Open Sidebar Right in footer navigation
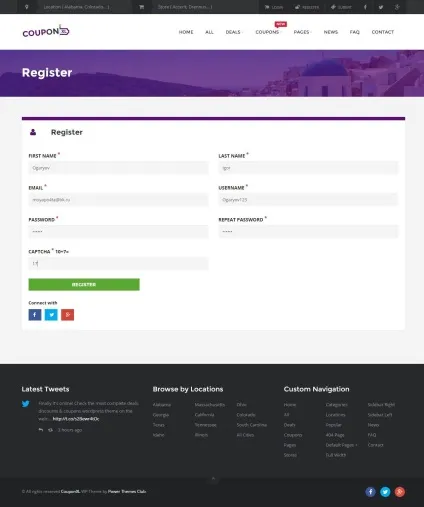This screenshot has height=507, width=424. [x=381, y=405]
